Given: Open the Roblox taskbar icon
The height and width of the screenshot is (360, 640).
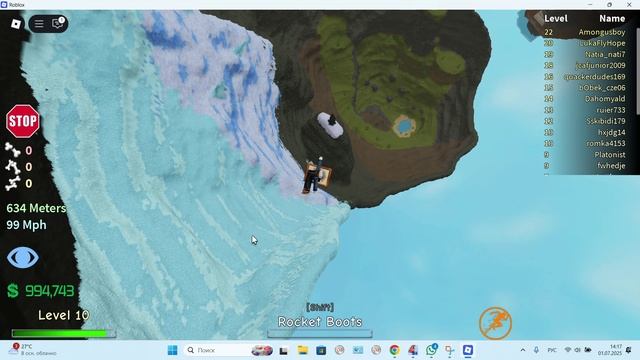Looking at the screenshot, I should click(x=468, y=350).
